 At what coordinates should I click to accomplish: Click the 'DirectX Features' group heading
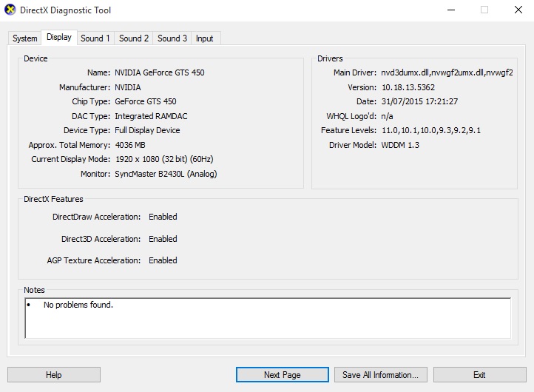click(x=53, y=199)
